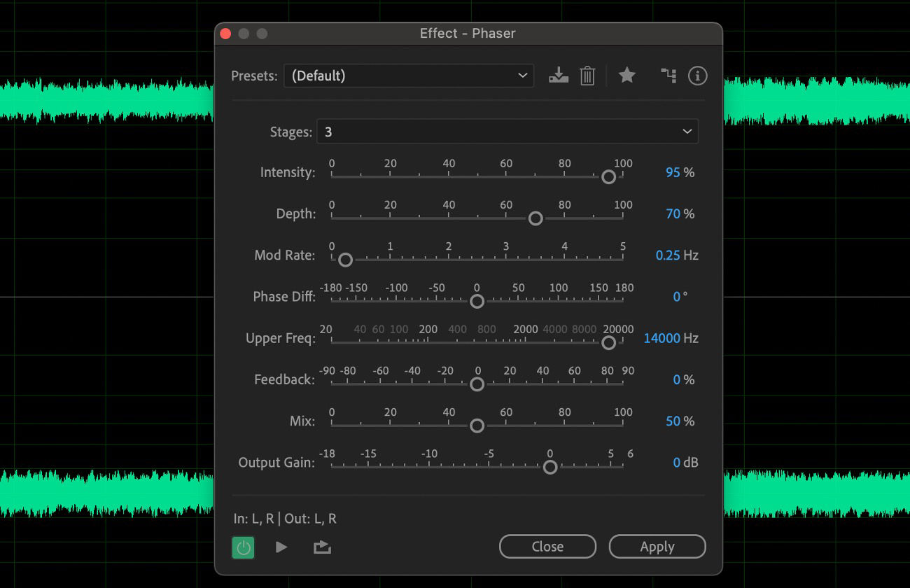Mark the current preset as a favorite
This screenshot has width=910, height=588.
click(626, 76)
